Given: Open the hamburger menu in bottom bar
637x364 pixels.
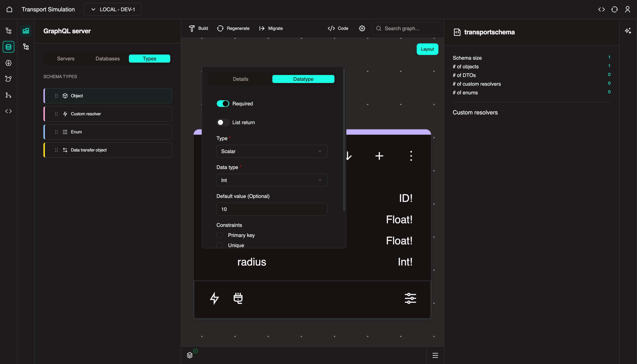Looking at the screenshot, I should 435,355.
